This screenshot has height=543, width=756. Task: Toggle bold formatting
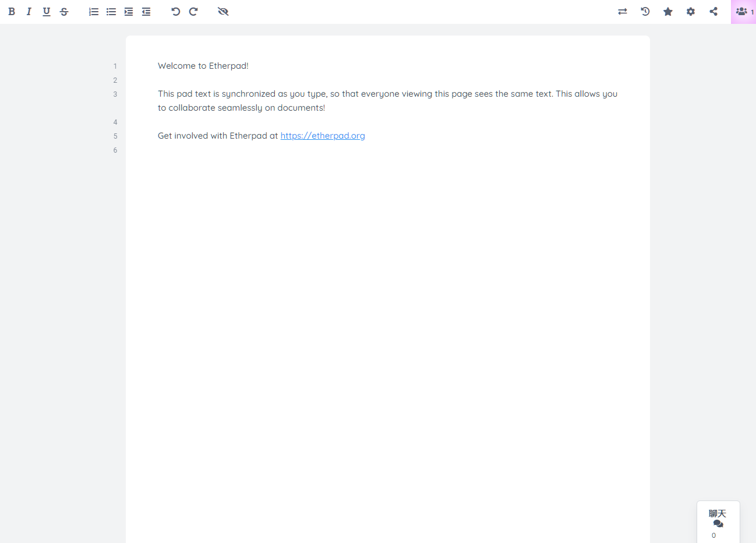[x=12, y=12]
